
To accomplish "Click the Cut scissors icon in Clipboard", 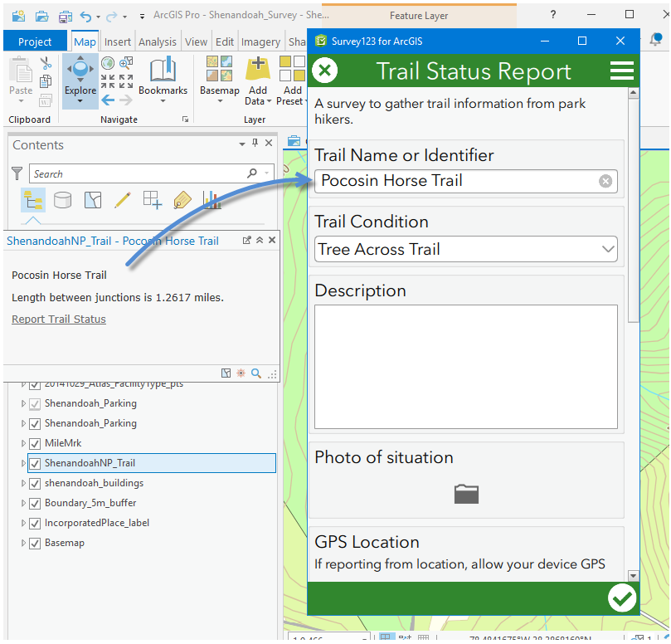I will click(x=46, y=63).
